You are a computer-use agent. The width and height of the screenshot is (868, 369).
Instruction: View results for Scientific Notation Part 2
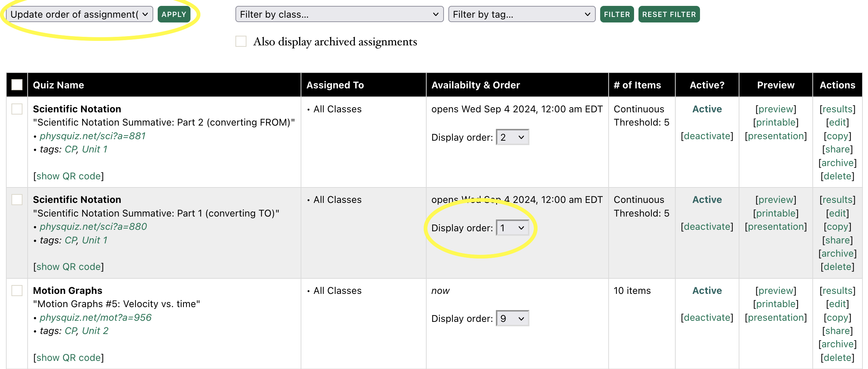point(837,109)
